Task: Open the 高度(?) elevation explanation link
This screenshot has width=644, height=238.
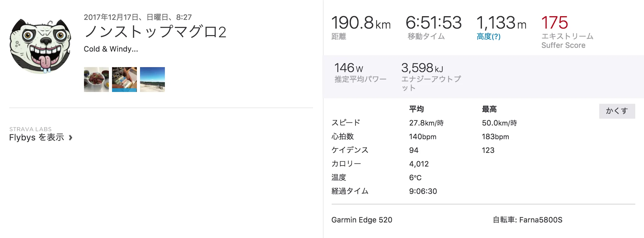Action: tap(489, 37)
